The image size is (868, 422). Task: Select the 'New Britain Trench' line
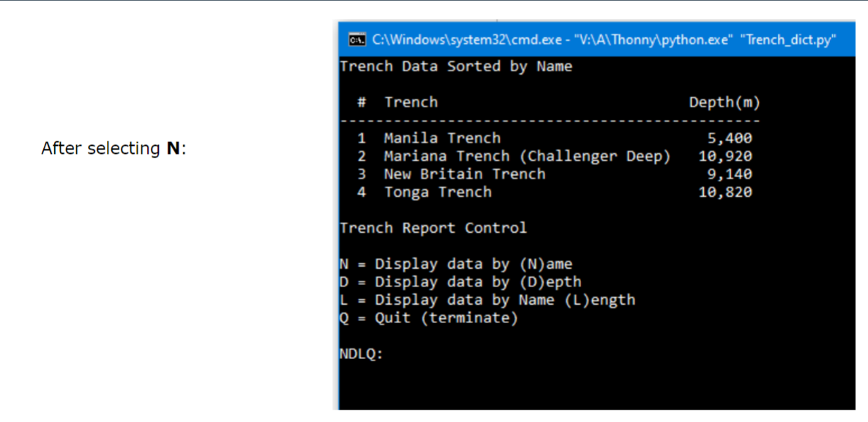tap(464, 174)
